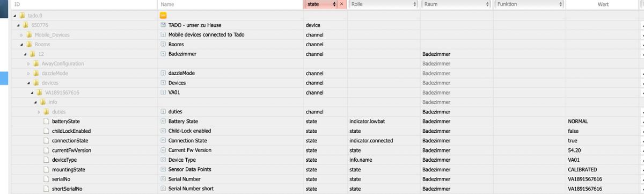Open the Raum filter dropdown
The image size is (644, 194).
pyautogui.click(x=456, y=4)
